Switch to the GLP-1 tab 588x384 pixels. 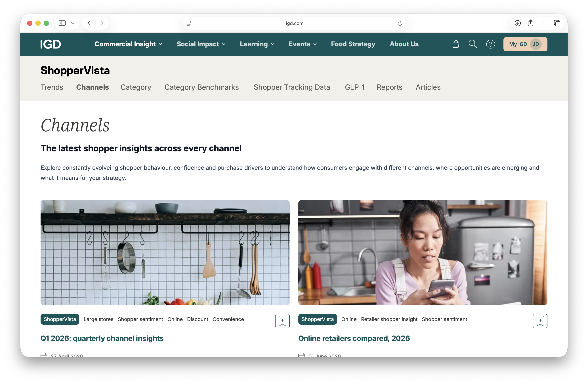point(354,87)
